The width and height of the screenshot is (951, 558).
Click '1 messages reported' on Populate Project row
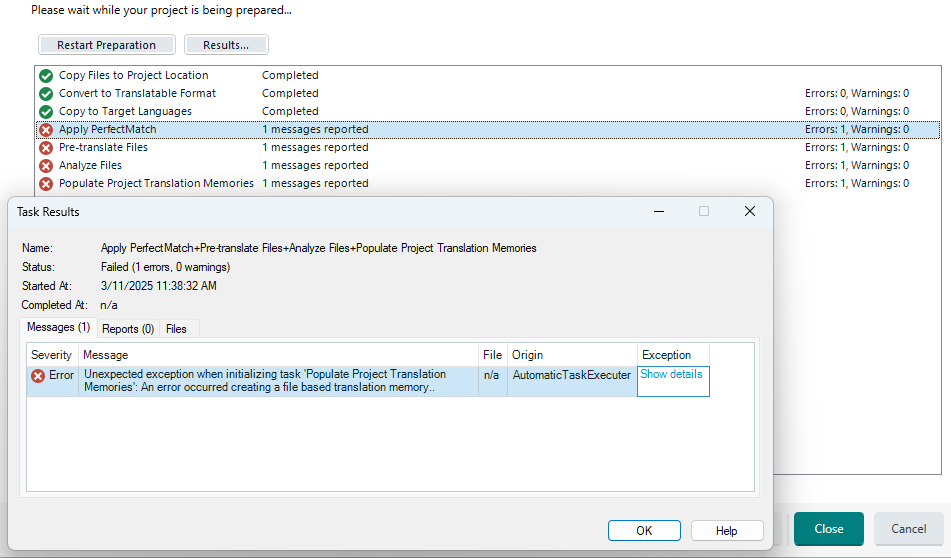pyautogui.click(x=315, y=183)
